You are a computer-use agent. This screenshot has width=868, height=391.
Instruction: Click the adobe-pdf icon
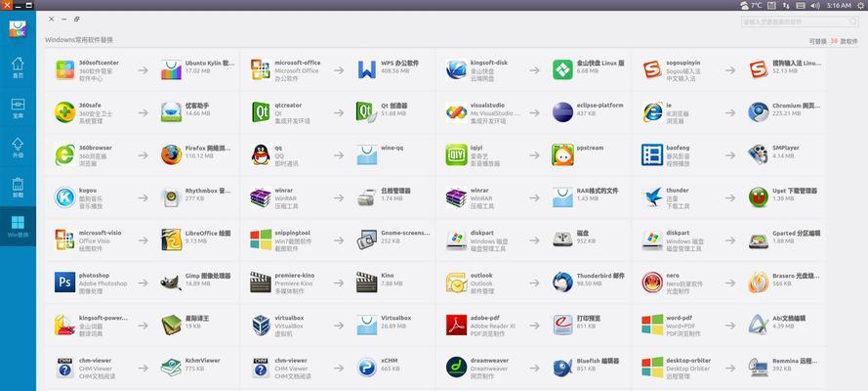click(x=456, y=326)
